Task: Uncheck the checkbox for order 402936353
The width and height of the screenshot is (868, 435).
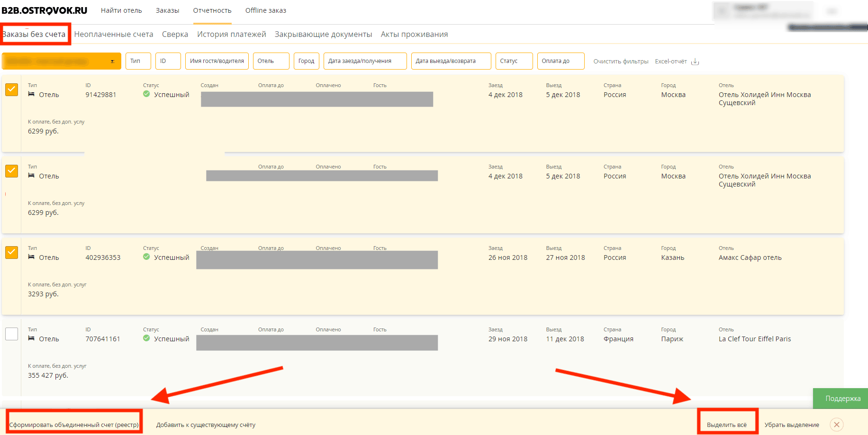Action: (x=11, y=252)
